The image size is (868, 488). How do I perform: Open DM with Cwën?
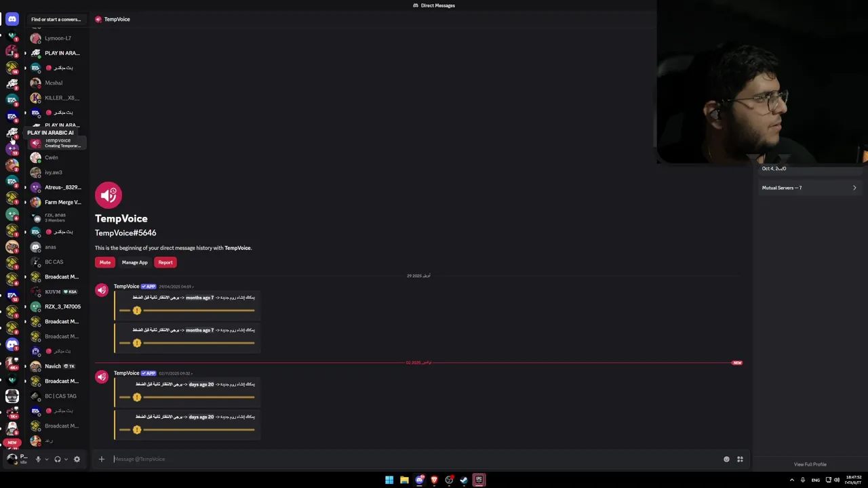[57, 157]
